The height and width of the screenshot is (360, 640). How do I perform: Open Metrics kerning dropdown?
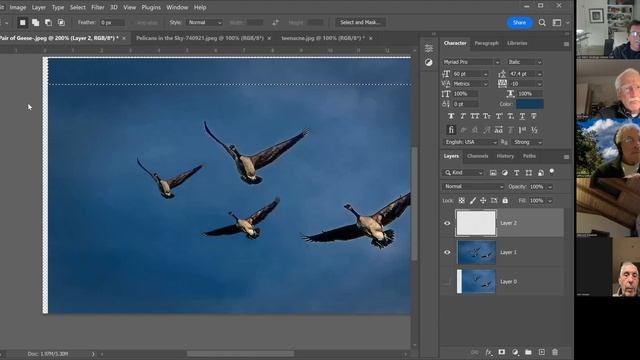(470, 84)
